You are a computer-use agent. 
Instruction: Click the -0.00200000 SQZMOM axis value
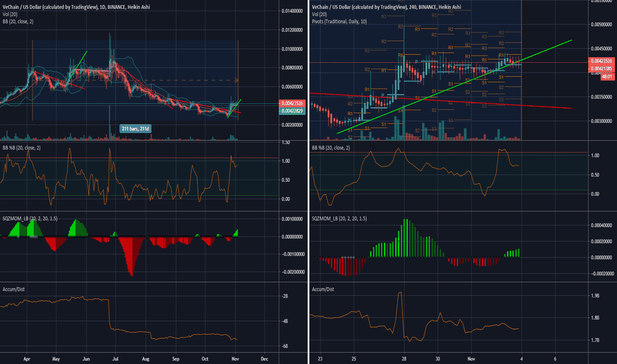point(293,272)
